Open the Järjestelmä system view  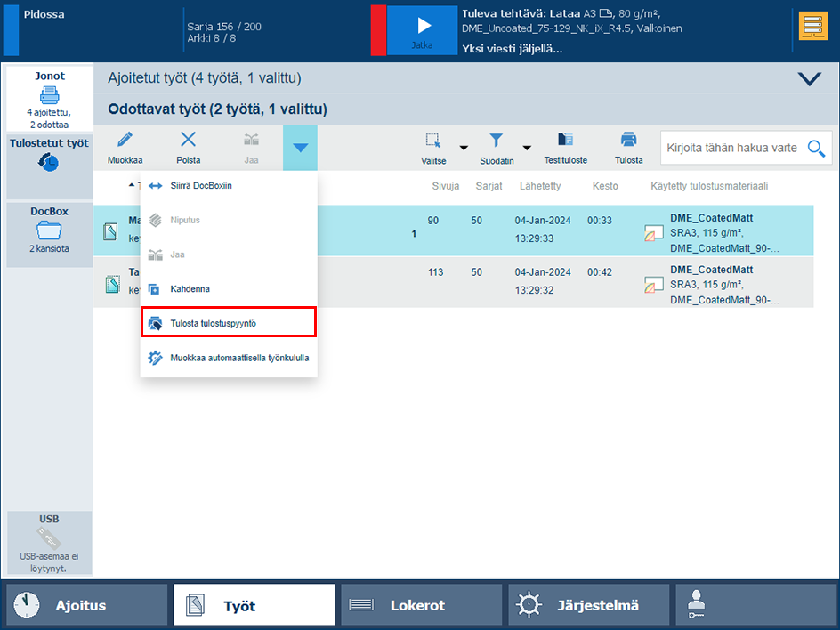(589, 605)
